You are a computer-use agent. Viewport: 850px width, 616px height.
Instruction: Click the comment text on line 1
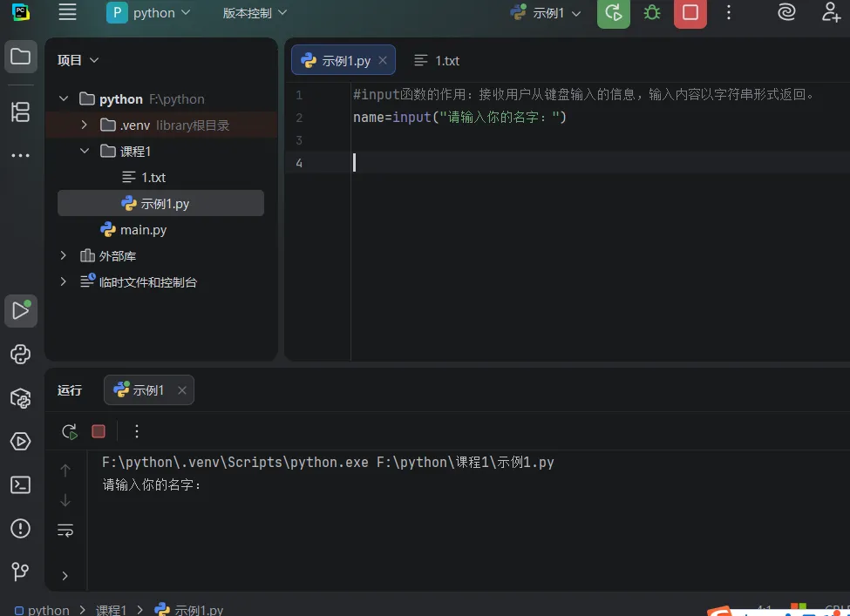(584, 95)
